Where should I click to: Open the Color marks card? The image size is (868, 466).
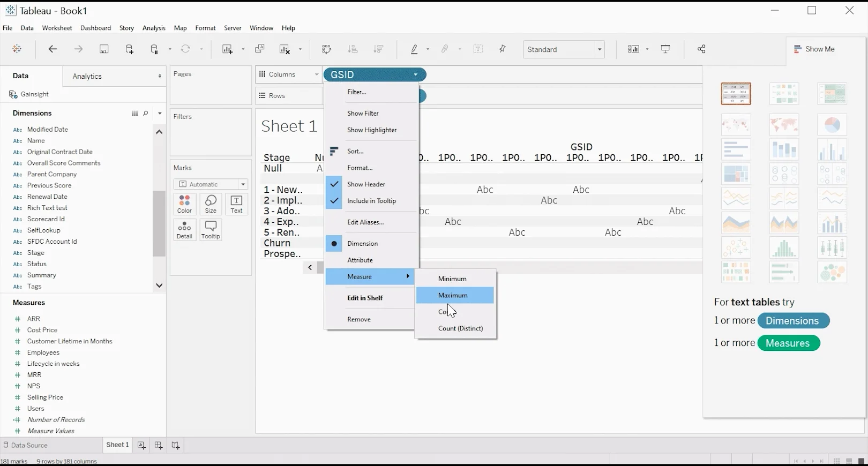point(184,204)
